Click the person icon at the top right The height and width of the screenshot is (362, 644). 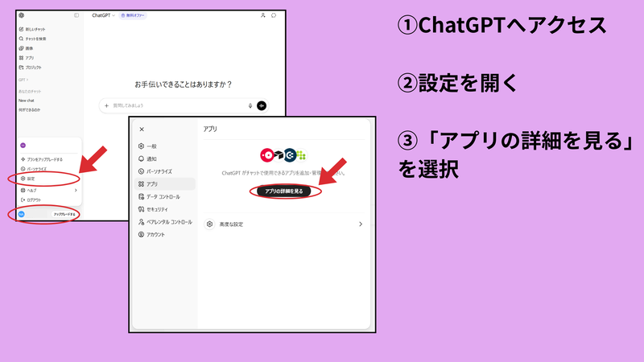(x=263, y=15)
